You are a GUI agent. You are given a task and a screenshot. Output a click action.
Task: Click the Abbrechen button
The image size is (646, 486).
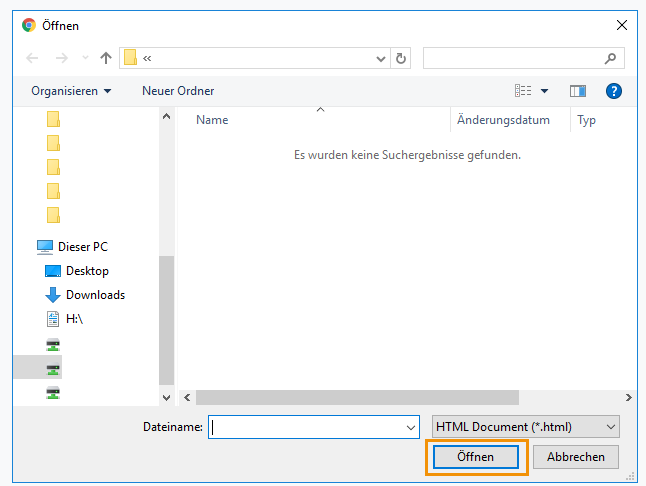pyautogui.click(x=576, y=457)
